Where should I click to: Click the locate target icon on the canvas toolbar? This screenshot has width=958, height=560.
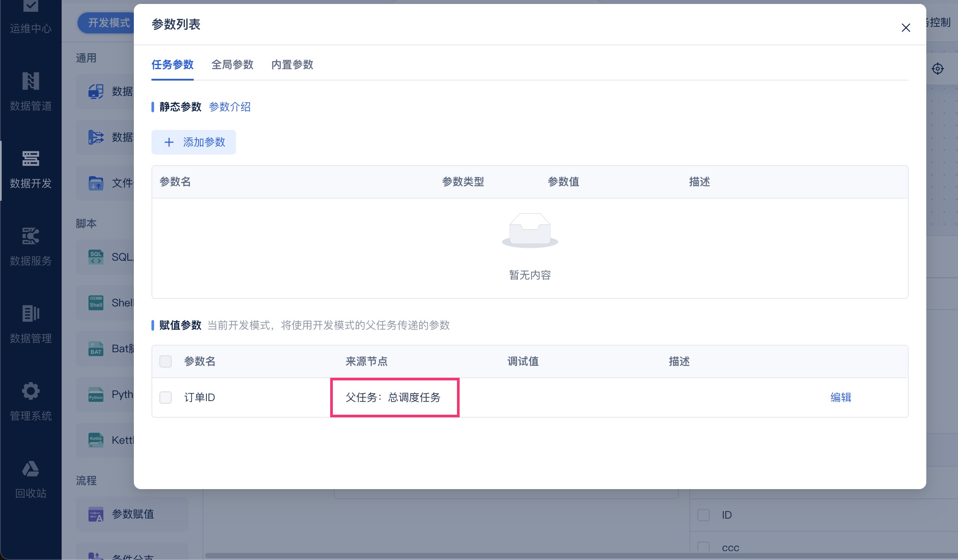pyautogui.click(x=938, y=69)
